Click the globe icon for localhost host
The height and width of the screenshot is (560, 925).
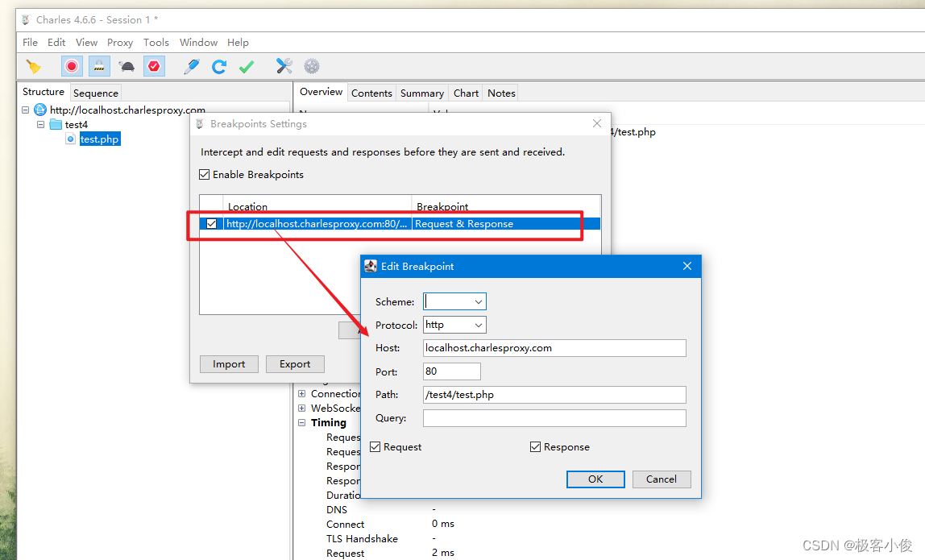(x=40, y=110)
